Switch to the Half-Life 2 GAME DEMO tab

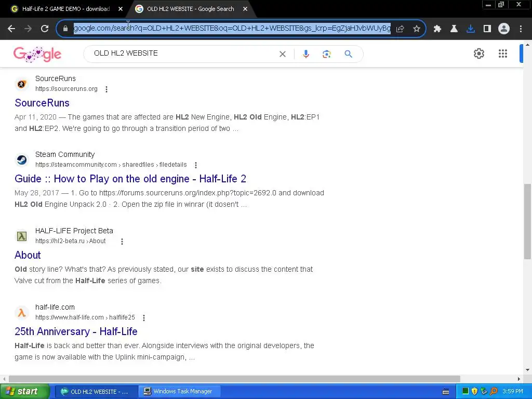65,9
